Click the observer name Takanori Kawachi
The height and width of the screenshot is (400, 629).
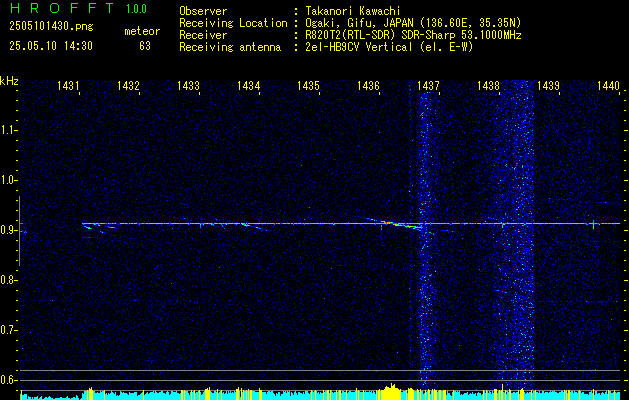point(353,11)
